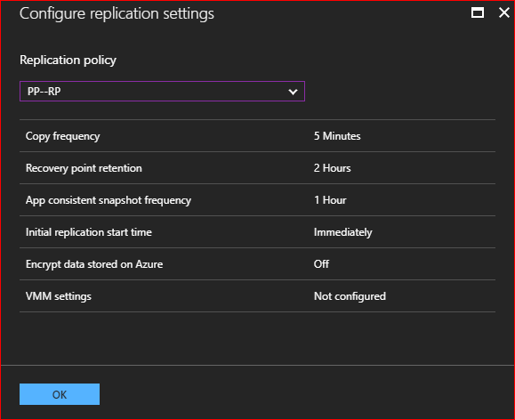Open the Replication policy dropdown chevron
The image size is (515, 420).
pyautogui.click(x=293, y=92)
